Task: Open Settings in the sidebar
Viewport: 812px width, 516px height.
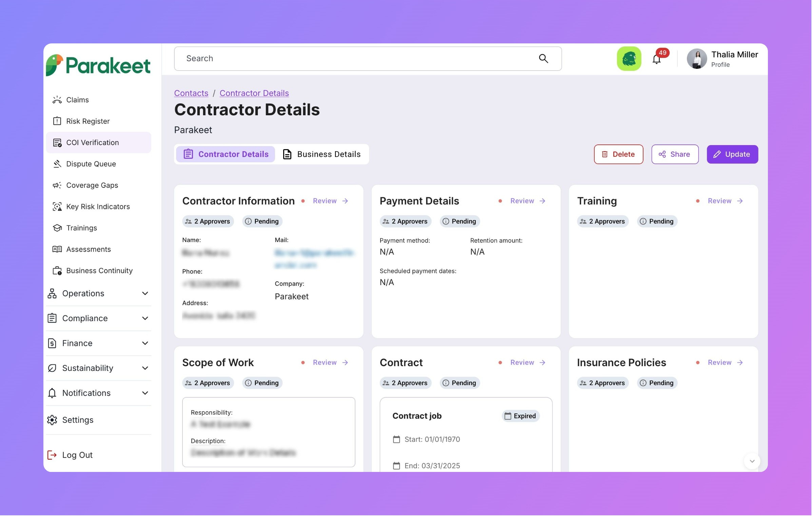Action: point(78,420)
